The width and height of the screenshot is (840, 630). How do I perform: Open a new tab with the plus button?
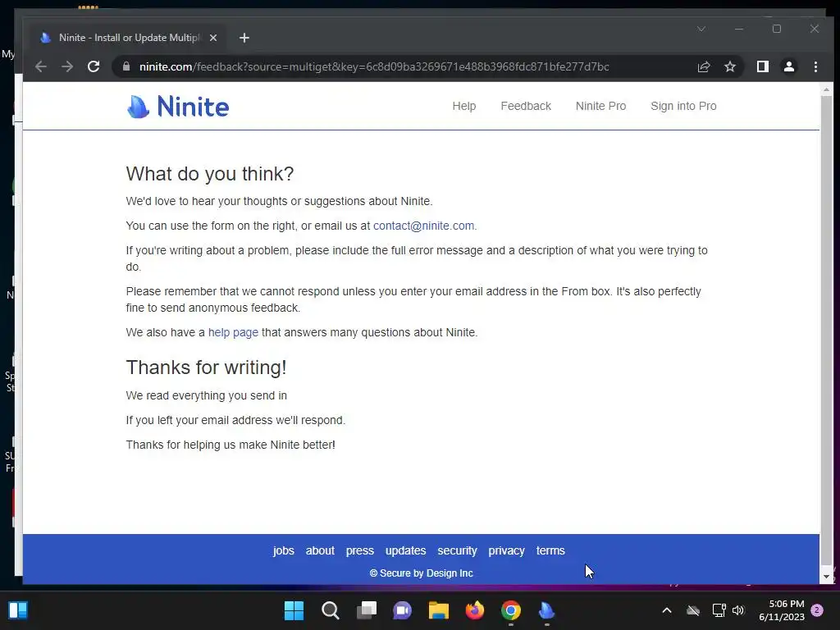(x=244, y=38)
